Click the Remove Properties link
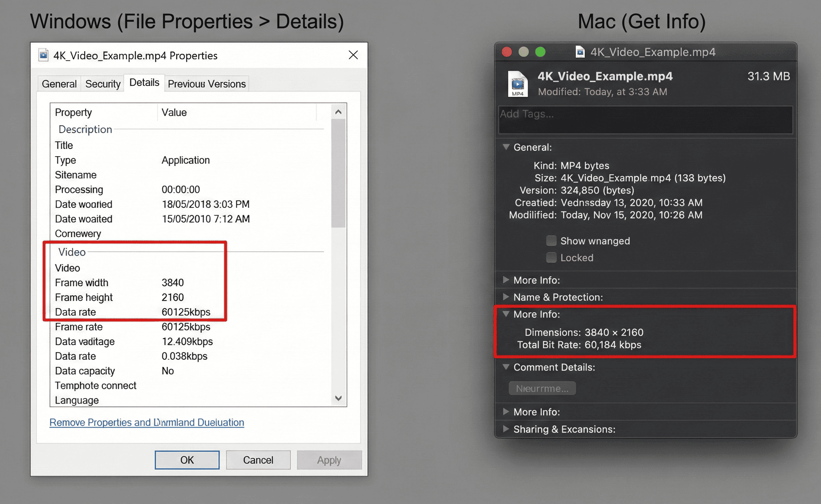This screenshot has height=504, width=821. point(147,422)
